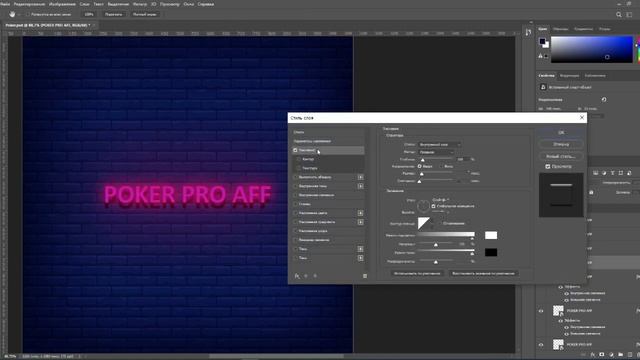
Task: Filter layers by smart object icon
Action: click(x=629, y=173)
